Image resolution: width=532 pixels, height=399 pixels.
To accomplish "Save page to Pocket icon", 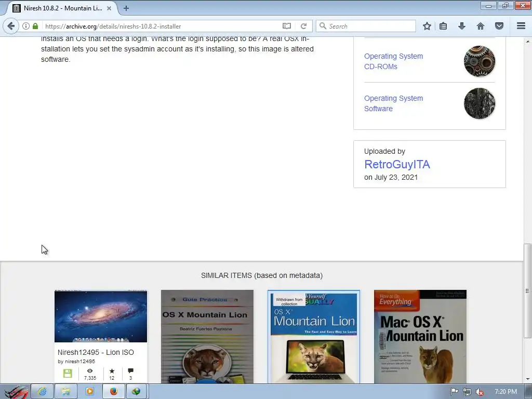I will pos(499,26).
